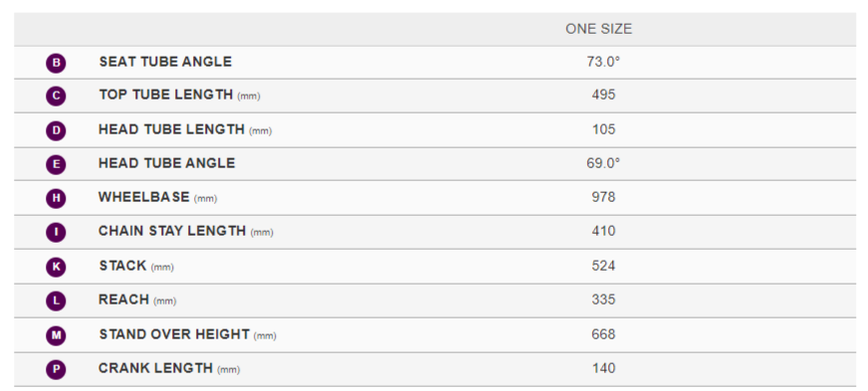Click the STACK value 524
Viewport: 868px width, 391px height.
coord(603,266)
